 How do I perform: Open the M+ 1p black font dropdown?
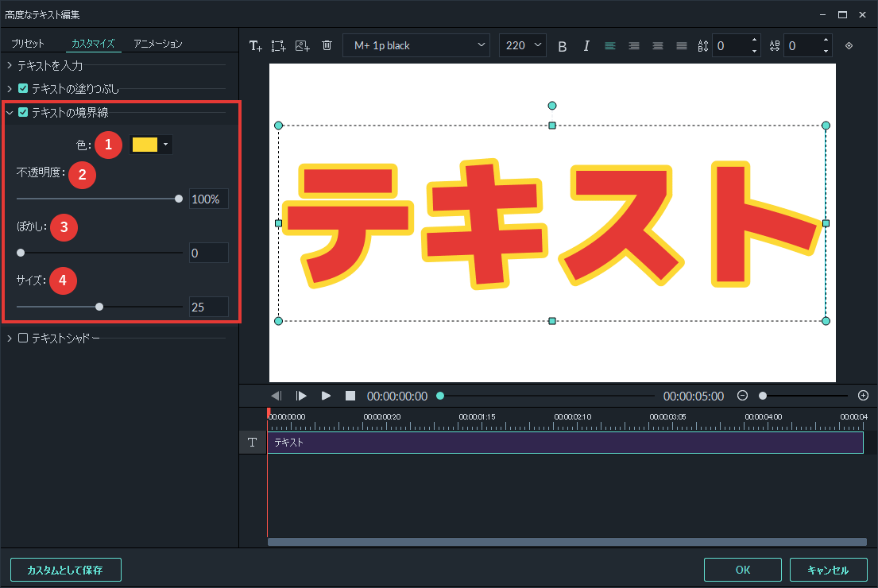(x=416, y=45)
